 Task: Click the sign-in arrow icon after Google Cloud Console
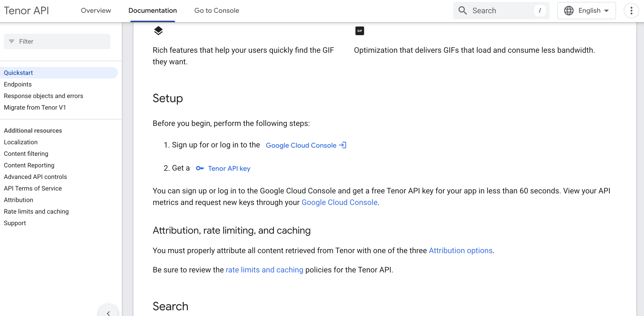pos(342,145)
